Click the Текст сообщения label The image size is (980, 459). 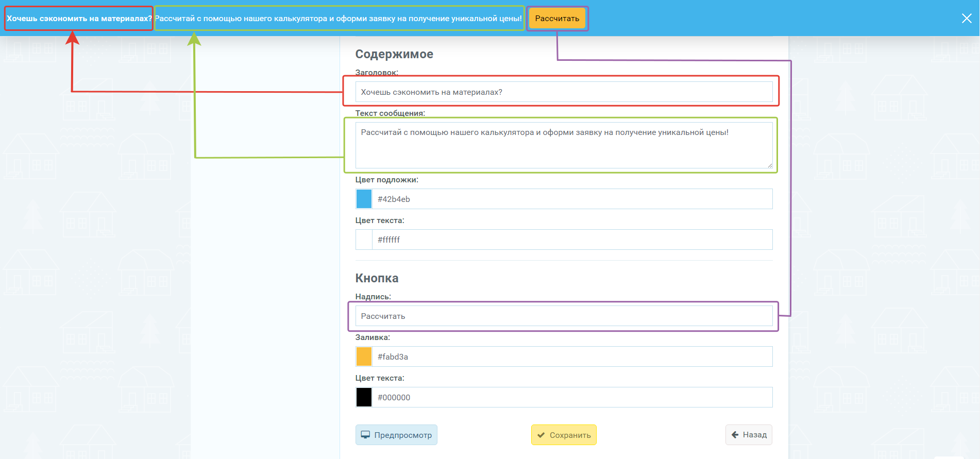390,113
